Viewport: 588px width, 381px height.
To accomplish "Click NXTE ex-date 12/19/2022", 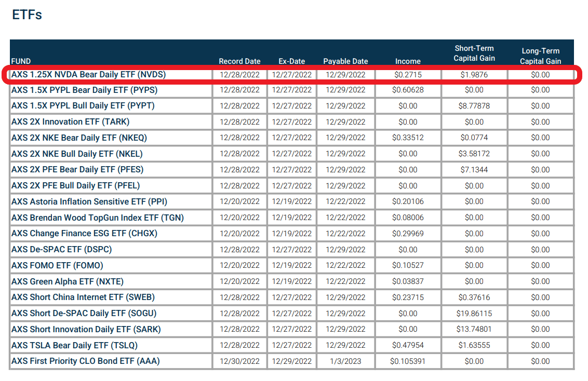I will 292,281.
